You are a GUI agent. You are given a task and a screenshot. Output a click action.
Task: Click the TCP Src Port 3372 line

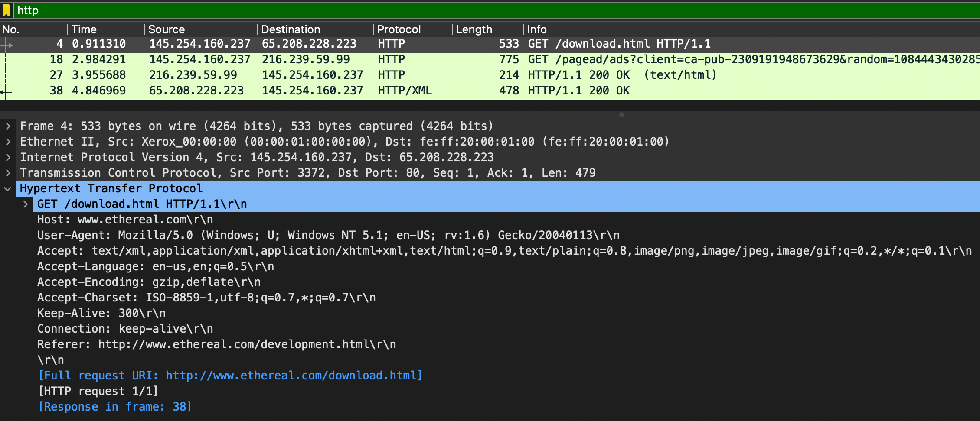(308, 173)
